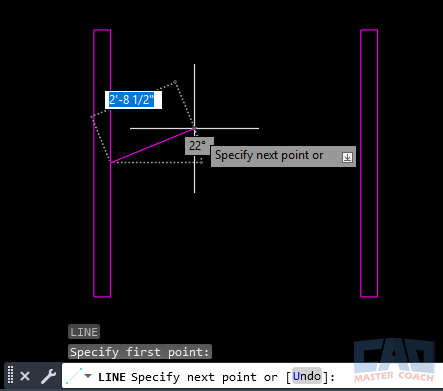The width and height of the screenshot is (443, 391).
Task: Click 'Specify first point:' history line
Action: (140, 352)
